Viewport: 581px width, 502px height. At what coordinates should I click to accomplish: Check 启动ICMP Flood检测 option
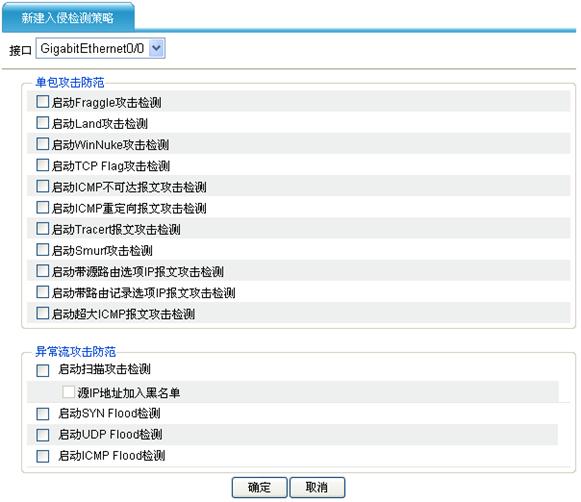pyautogui.click(x=43, y=456)
